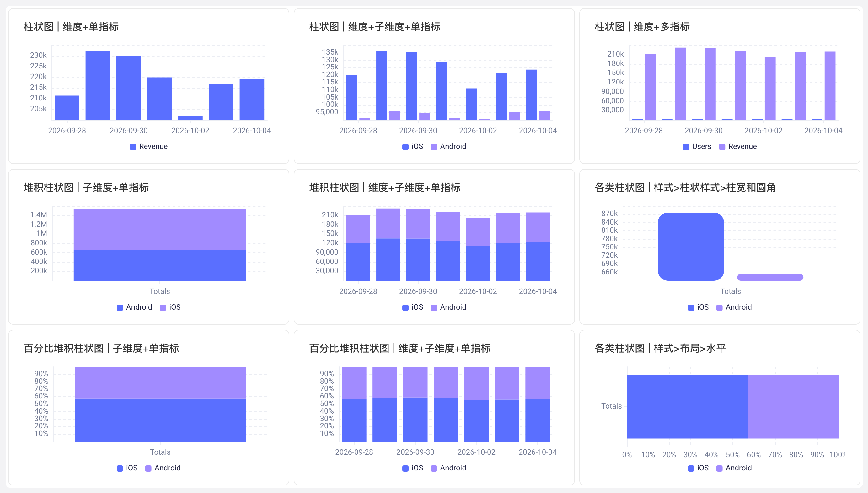
Task: Click the 2026-09-28 axis label in 柱状图 | 维度+单指标
Action: pos(67,131)
